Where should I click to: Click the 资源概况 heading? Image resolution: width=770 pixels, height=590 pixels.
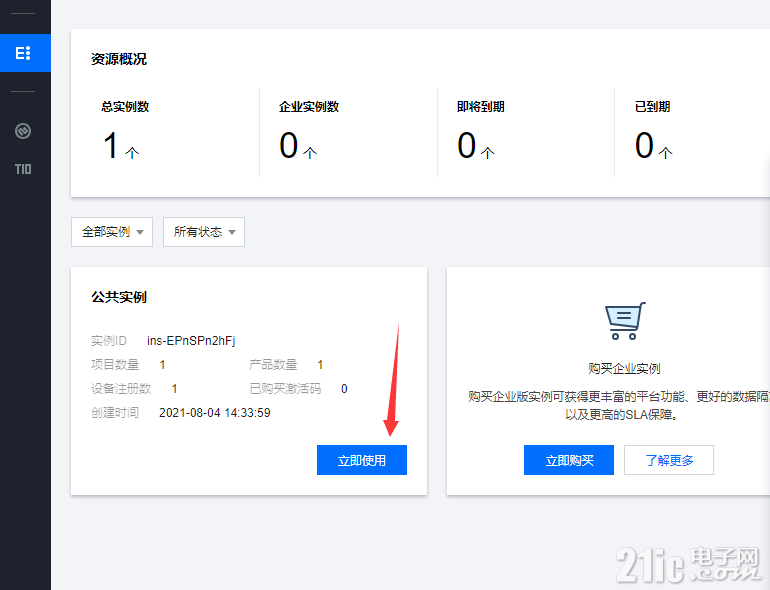pos(119,59)
